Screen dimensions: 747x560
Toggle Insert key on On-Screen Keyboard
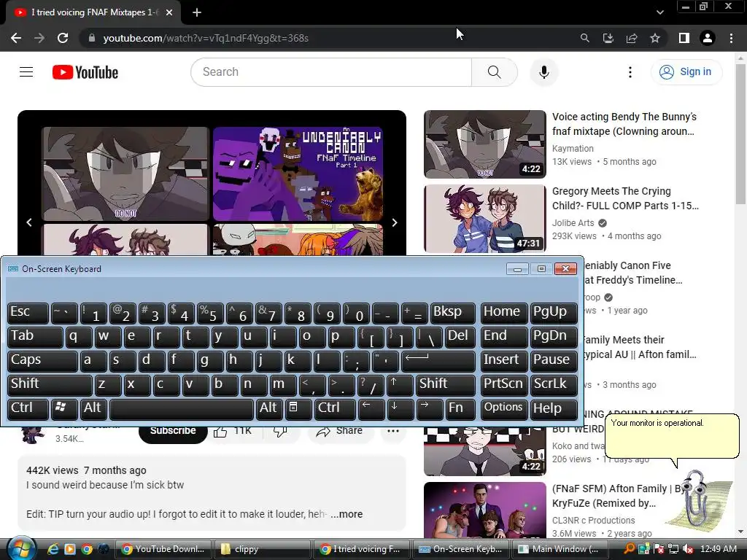(x=504, y=361)
